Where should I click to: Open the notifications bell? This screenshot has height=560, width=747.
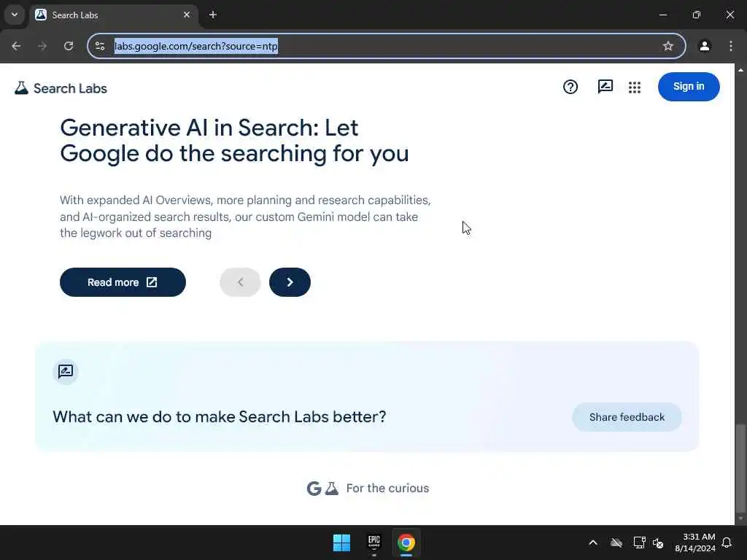click(727, 542)
